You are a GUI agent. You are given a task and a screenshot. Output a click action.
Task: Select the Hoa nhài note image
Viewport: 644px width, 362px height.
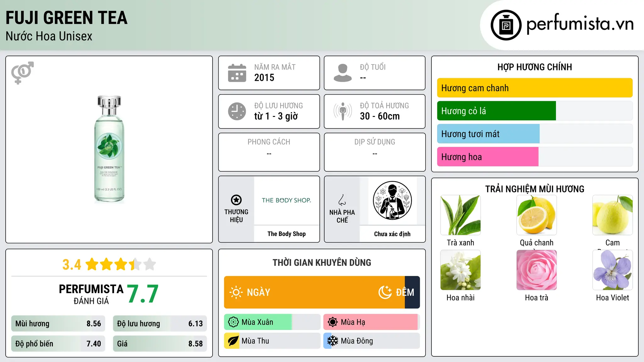point(460,270)
